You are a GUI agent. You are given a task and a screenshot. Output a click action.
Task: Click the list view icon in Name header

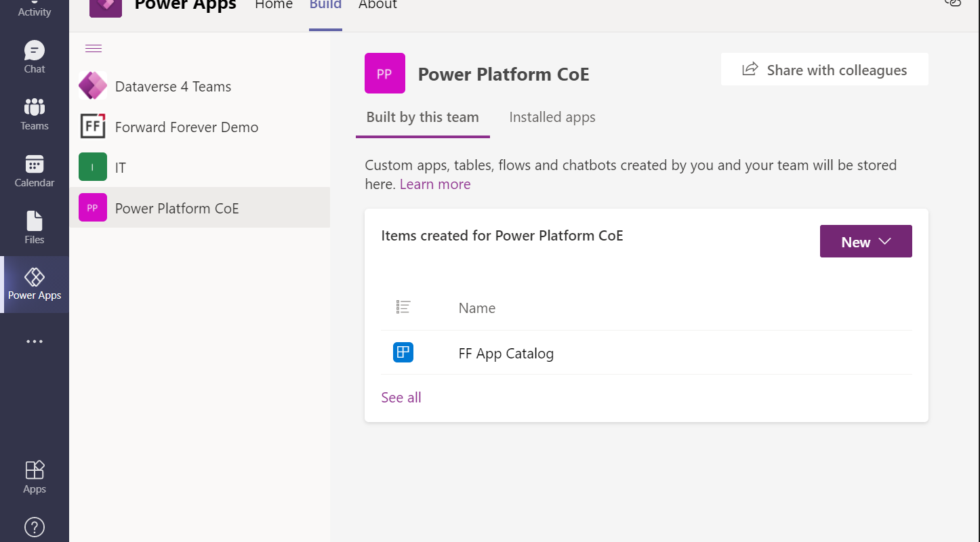tap(403, 308)
